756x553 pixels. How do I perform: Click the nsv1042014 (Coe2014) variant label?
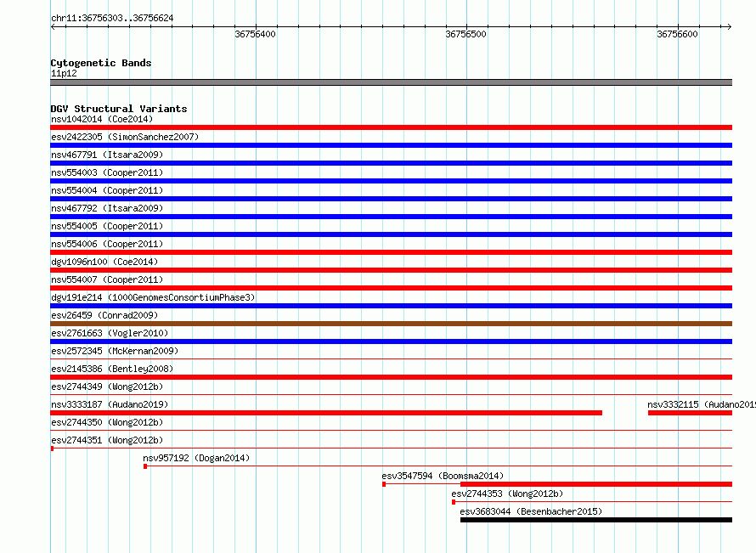point(102,119)
